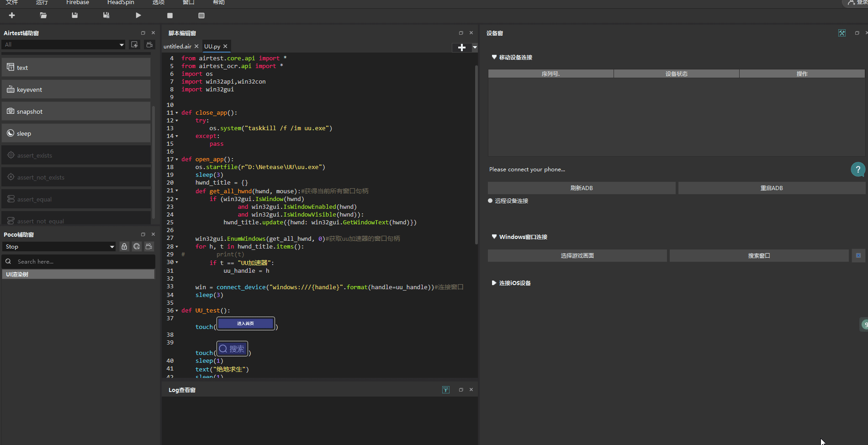Image resolution: width=868 pixels, height=445 pixels.
Task: Collapse the close_app function fold arrow
Action: pos(177,113)
